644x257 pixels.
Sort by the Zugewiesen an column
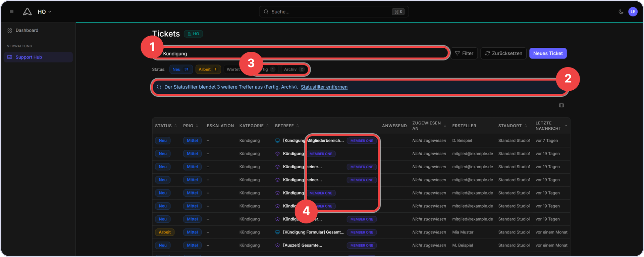coord(429,126)
